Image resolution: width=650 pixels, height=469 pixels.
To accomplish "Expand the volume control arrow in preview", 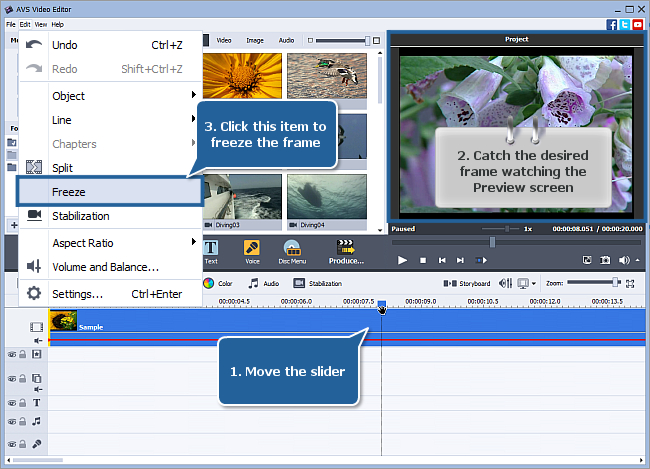I will pyautogui.click(x=638, y=260).
